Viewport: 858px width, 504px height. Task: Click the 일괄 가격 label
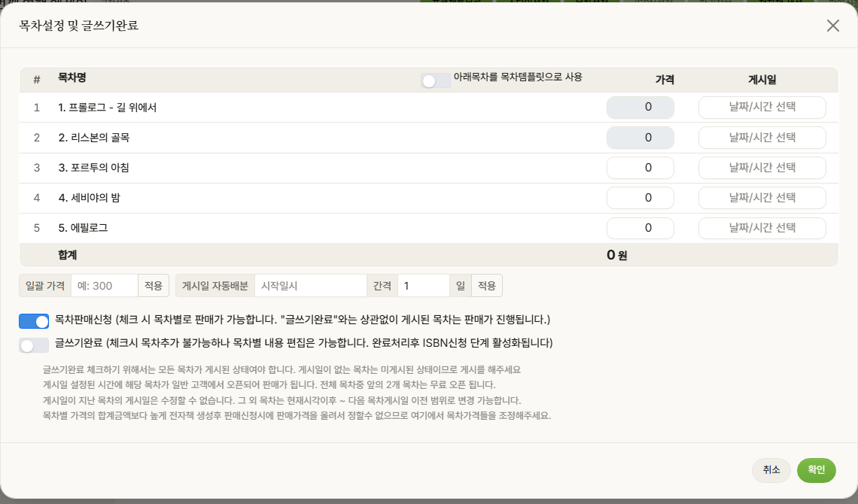[x=45, y=286]
